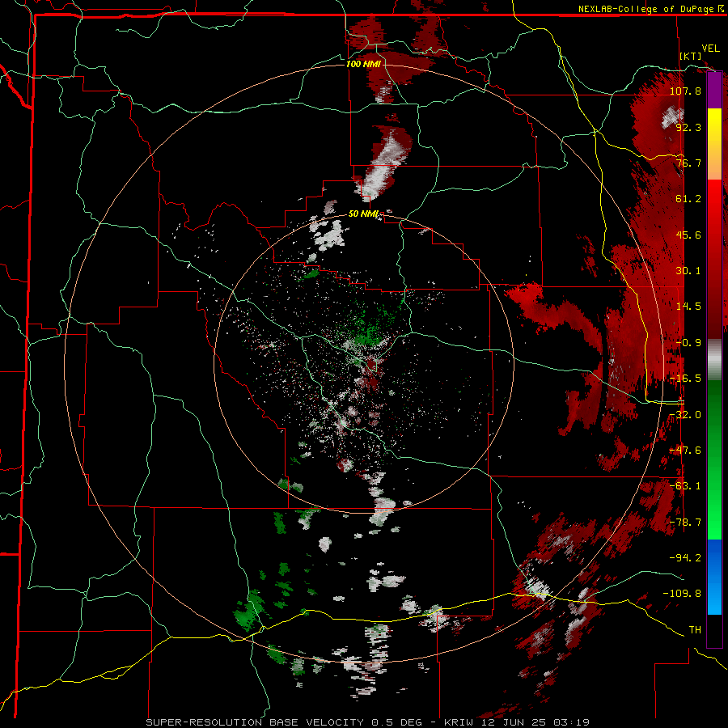The image size is (728, 728).
Task: Click the 100 NMI range ring label
Action: [363, 64]
